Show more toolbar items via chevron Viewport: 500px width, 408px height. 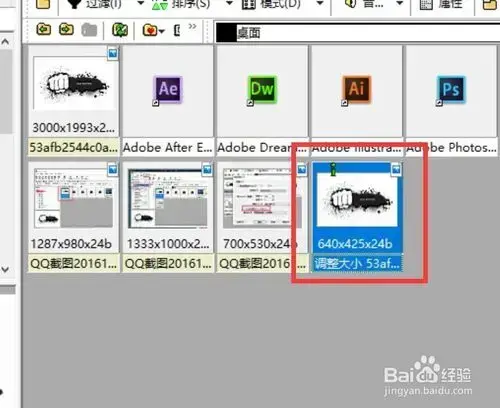(192, 26)
